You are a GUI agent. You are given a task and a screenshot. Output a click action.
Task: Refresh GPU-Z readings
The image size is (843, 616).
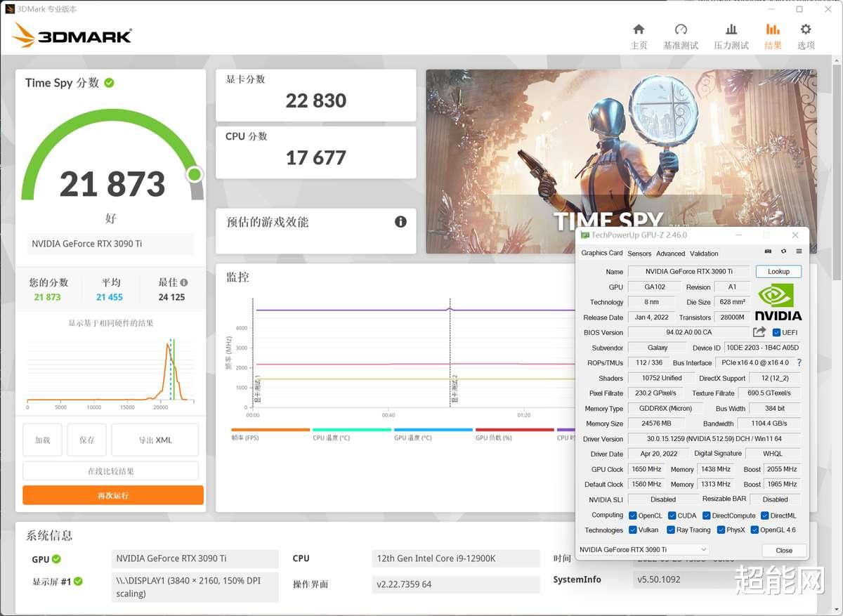pos(783,251)
